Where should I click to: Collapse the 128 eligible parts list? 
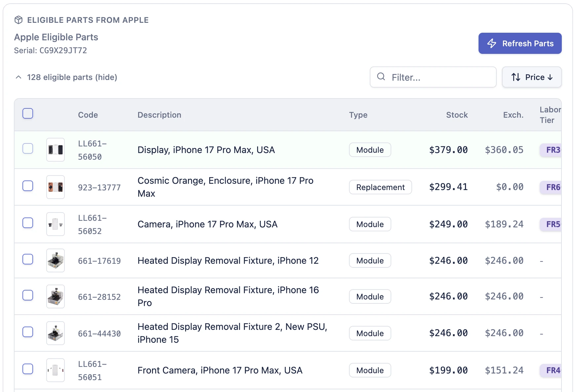[x=66, y=77]
